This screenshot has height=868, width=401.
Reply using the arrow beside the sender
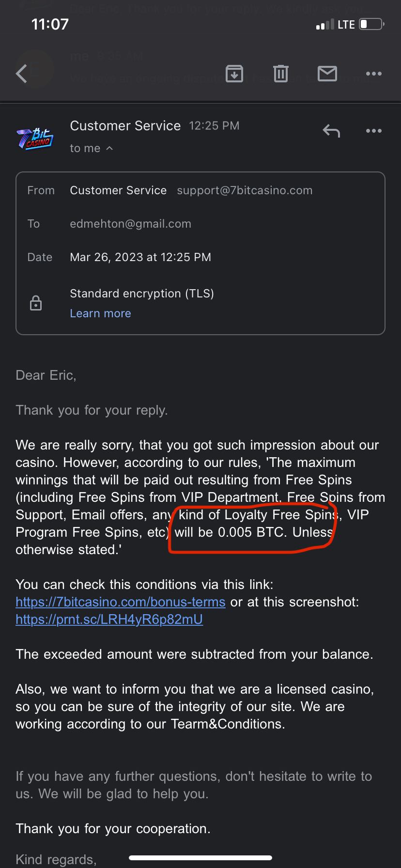[331, 131]
